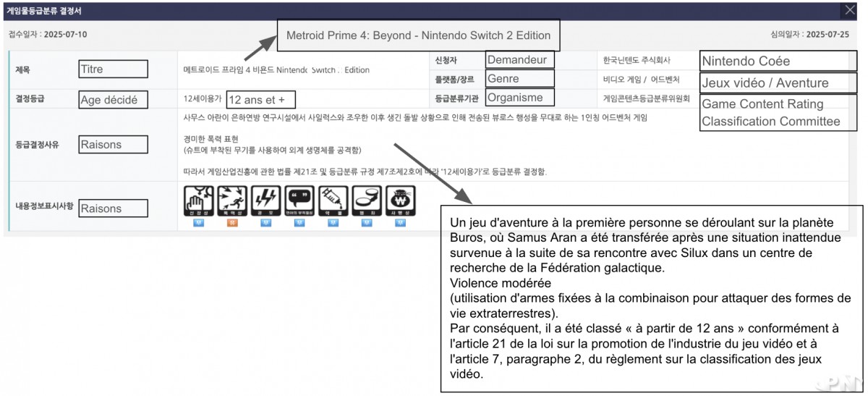868x396 pixels.
Task: Click the 등급분류기관 field label
Action: [458, 98]
